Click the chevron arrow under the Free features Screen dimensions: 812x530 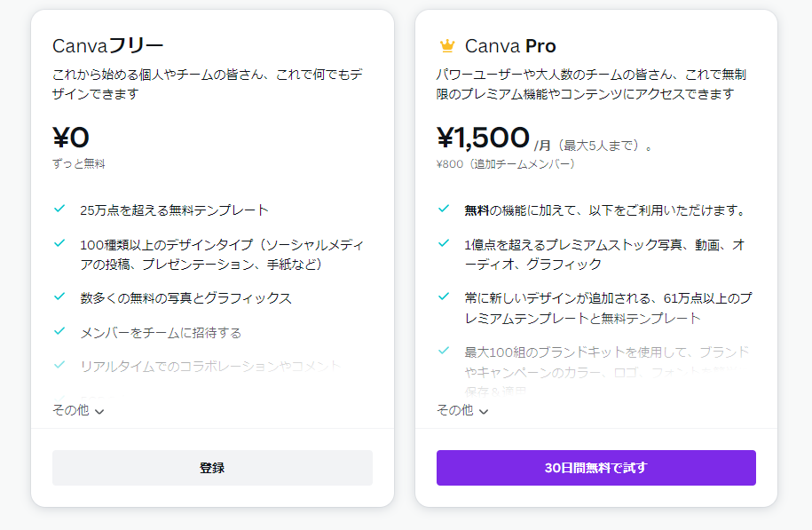99,411
